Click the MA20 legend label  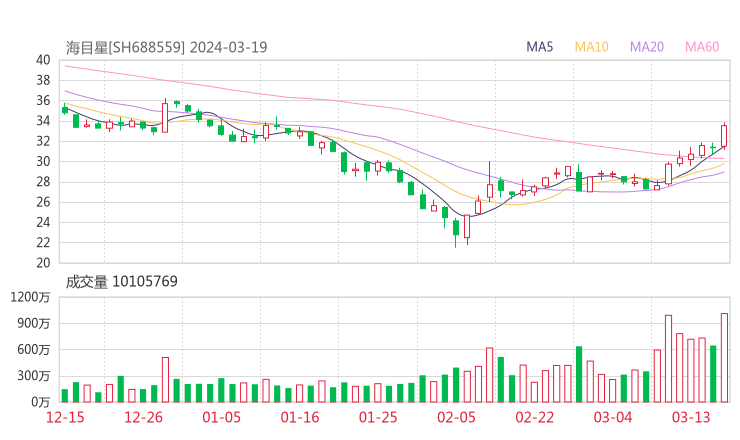[647, 47]
